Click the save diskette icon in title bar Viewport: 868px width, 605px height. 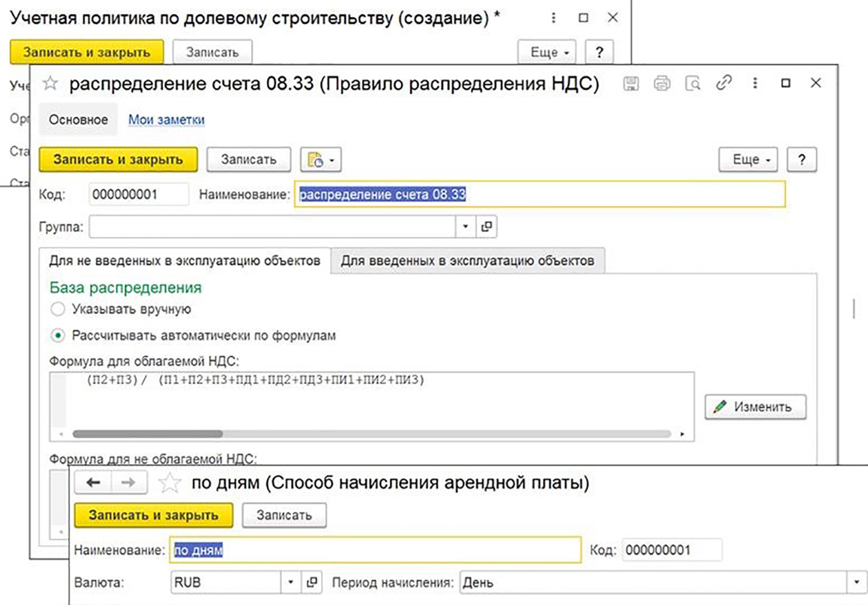631,84
